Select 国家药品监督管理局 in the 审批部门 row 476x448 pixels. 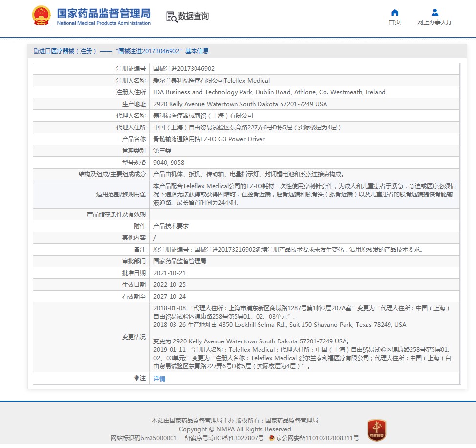click(180, 261)
